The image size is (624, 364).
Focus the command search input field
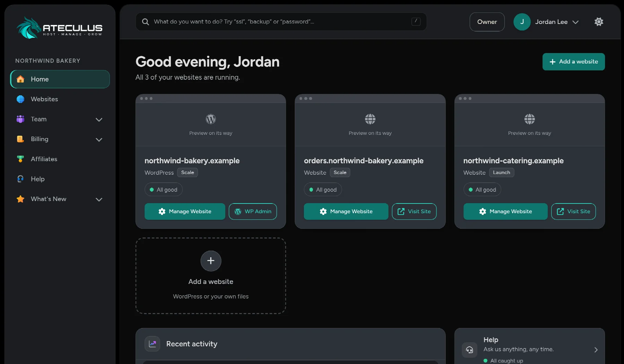281,22
